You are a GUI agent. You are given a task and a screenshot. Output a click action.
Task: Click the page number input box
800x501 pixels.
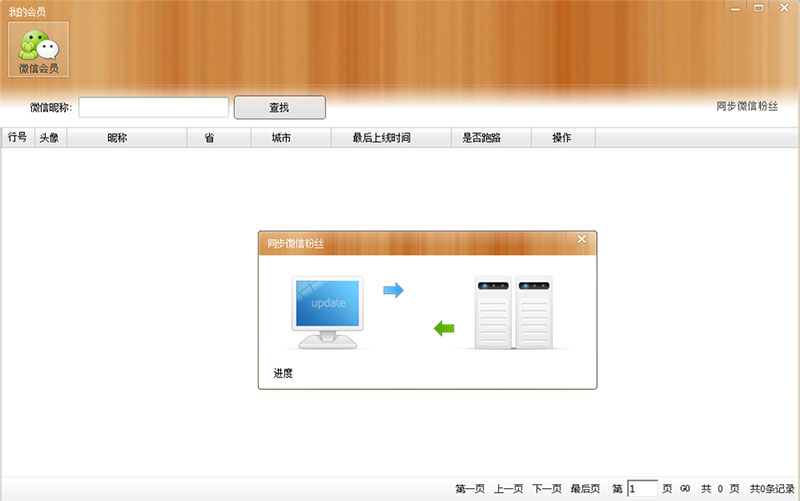(642, 489)
